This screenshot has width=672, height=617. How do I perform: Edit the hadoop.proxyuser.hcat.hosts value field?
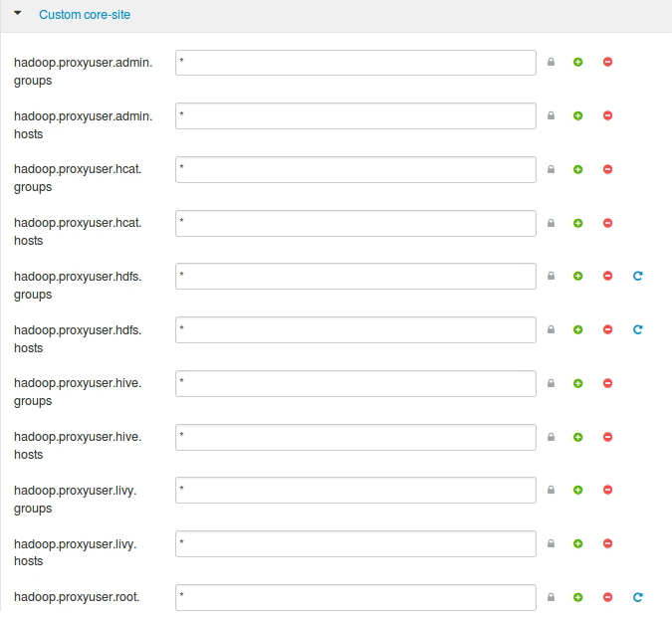[x=355, y=223]
